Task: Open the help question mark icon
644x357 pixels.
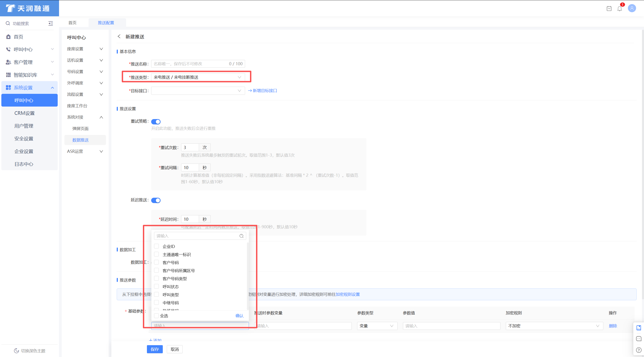Action: coord(639,350)
